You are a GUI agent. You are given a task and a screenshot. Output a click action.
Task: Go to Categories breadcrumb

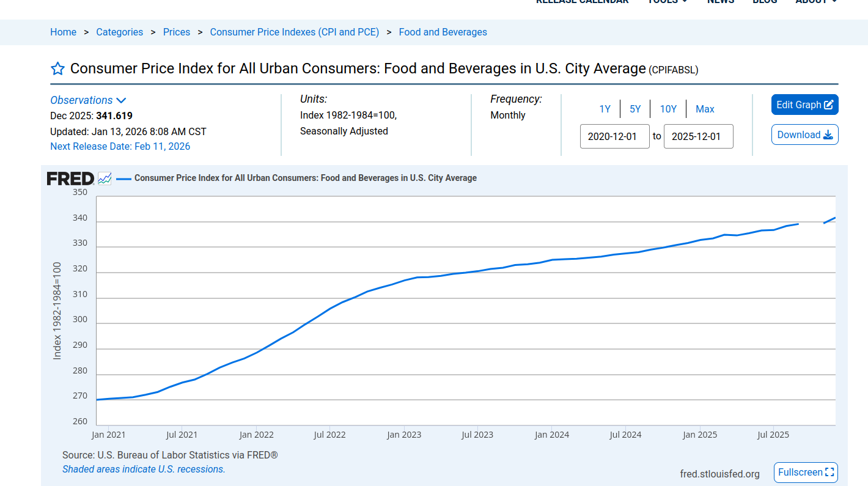[120, 32]
